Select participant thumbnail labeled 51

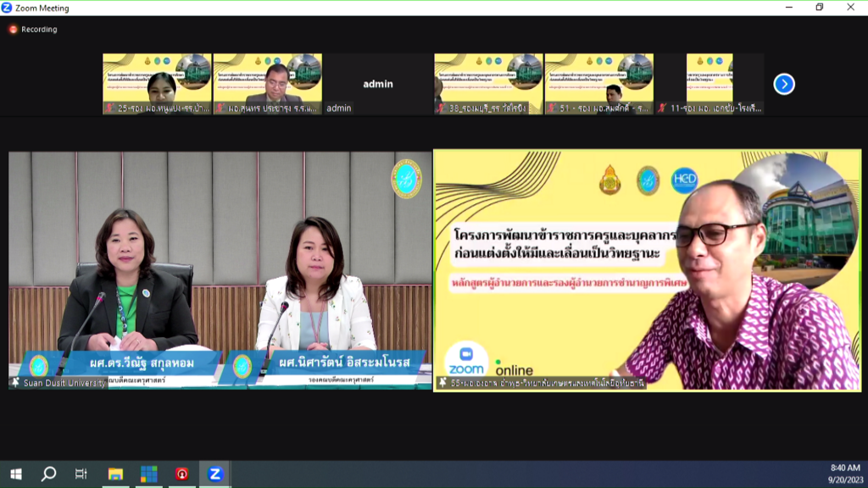click(598, 84)
